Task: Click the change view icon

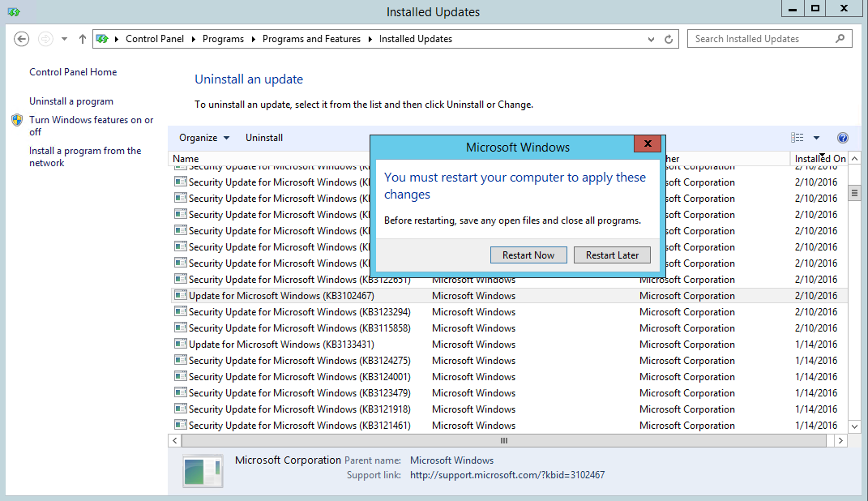Action: pyautogui.click(x=797, y=138)
